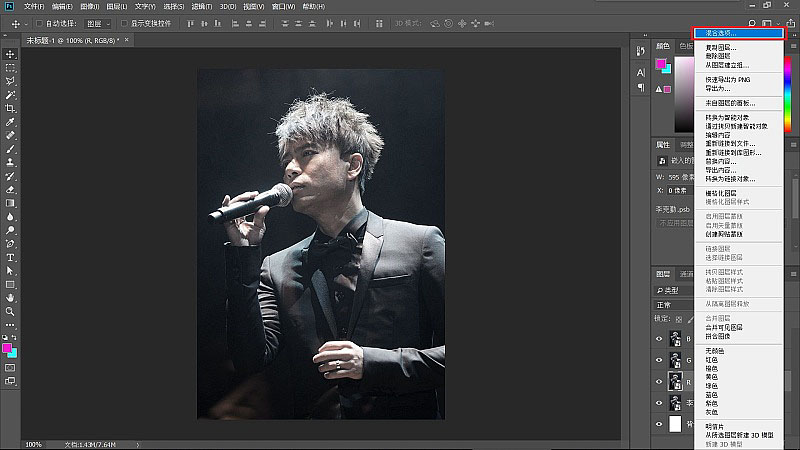Screen dimensions: 800x450
Task: Toggle visibility of the fourth layer
Action: point(659,403)
